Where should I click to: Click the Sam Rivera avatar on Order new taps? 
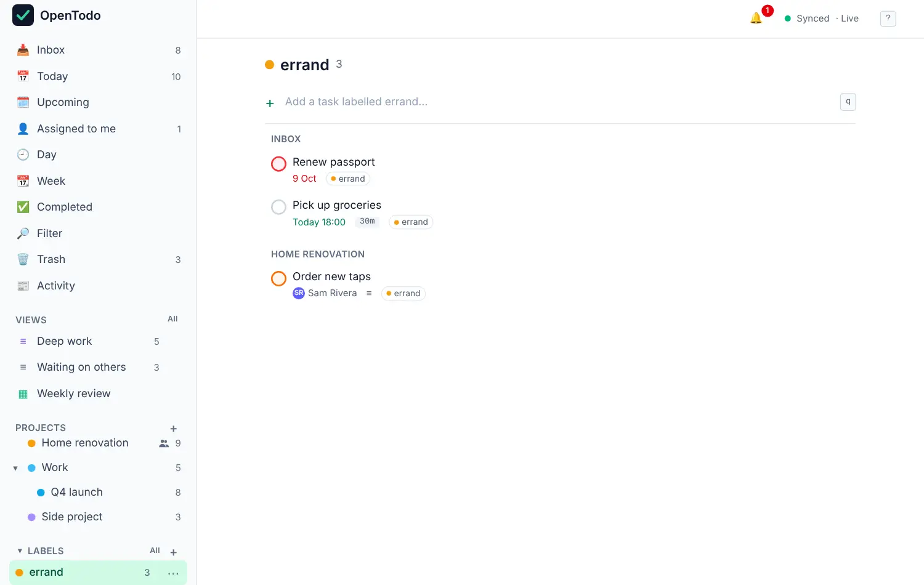tap(299, 293)
